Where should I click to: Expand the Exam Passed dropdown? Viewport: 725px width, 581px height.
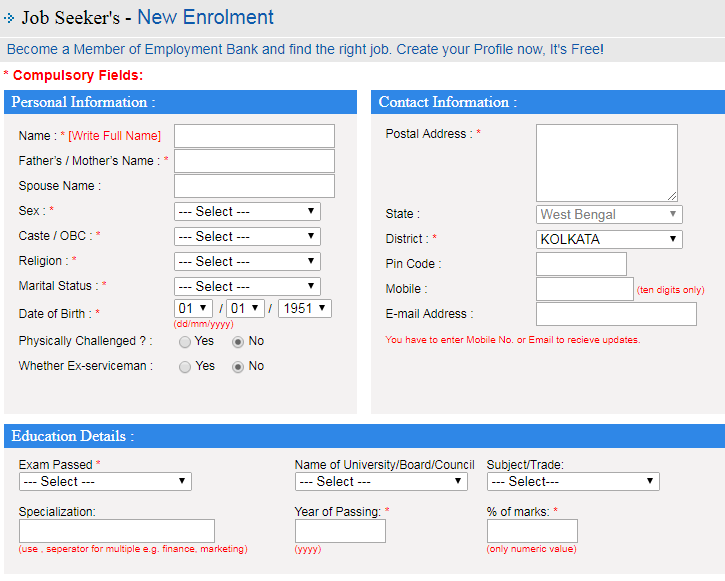[105, 482]
